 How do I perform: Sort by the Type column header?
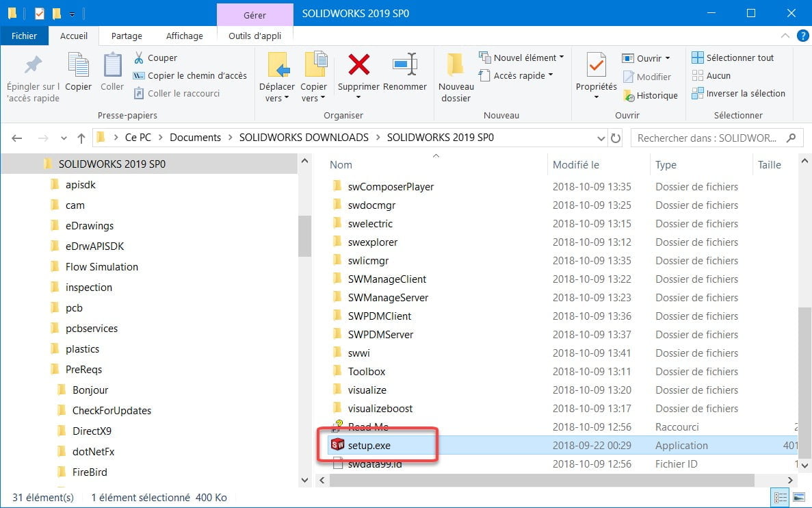(x=666, y=165)
